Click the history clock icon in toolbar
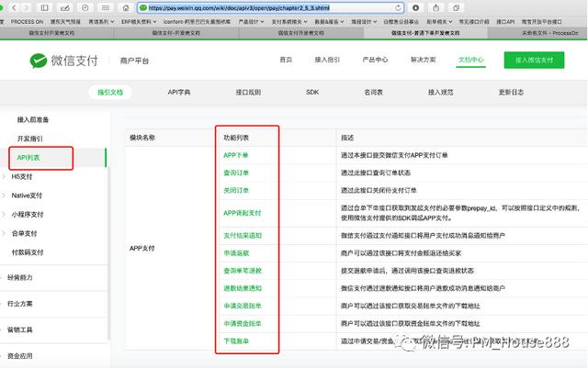 (x=85, y=7)
